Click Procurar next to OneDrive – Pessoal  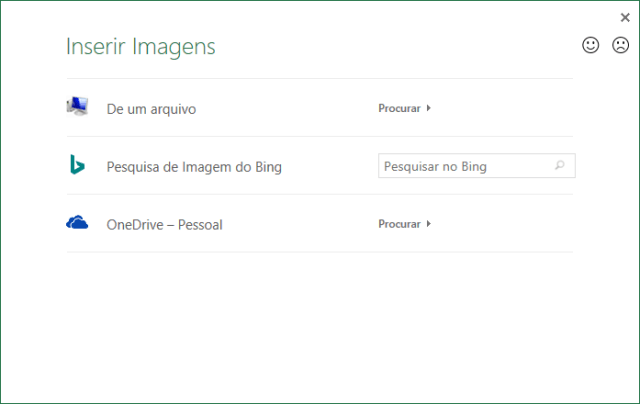click(399, 224)
